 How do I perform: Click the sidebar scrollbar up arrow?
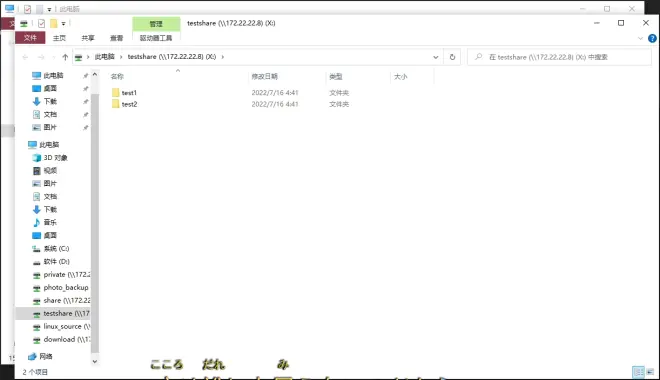(95, 74)
